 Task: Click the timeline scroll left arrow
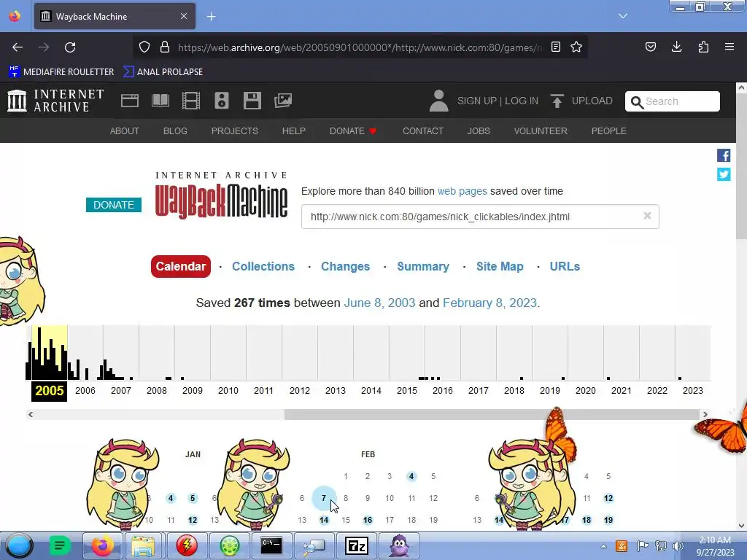31,414
